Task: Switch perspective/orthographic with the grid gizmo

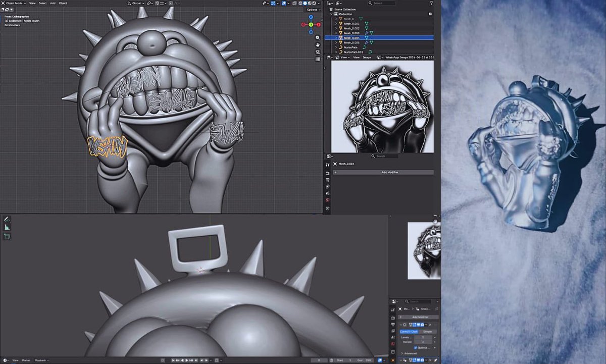Action: pyautogui.click(x=318, y=59)
